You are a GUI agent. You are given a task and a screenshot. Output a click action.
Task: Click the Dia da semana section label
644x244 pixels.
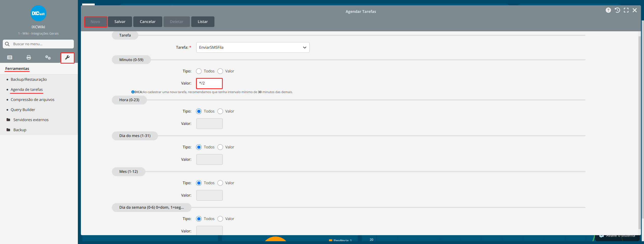point(151,207)
